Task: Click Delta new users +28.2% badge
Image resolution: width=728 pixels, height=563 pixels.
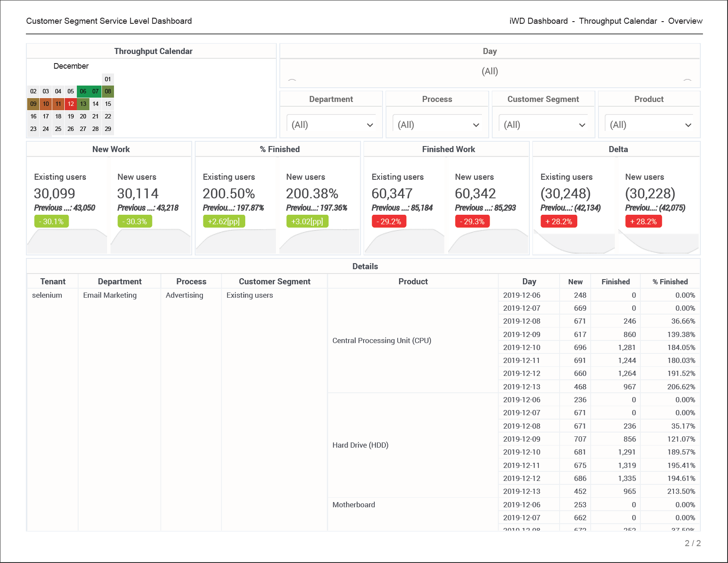Action: 643,222
